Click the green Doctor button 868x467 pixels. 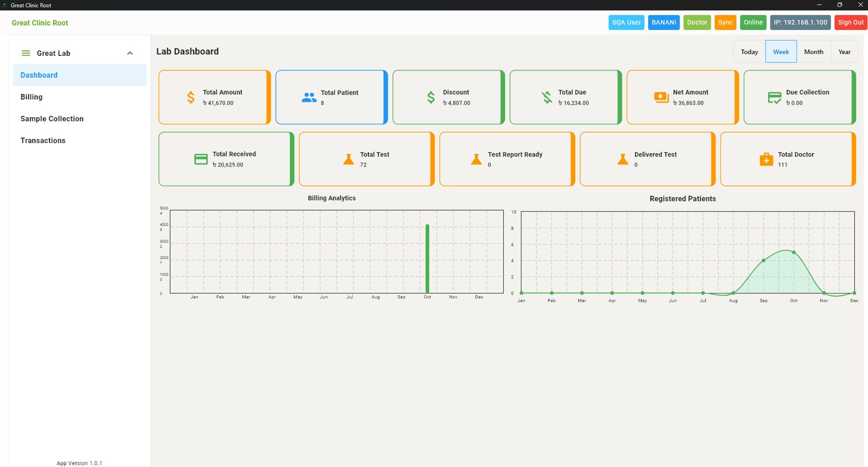pos(697,22)
